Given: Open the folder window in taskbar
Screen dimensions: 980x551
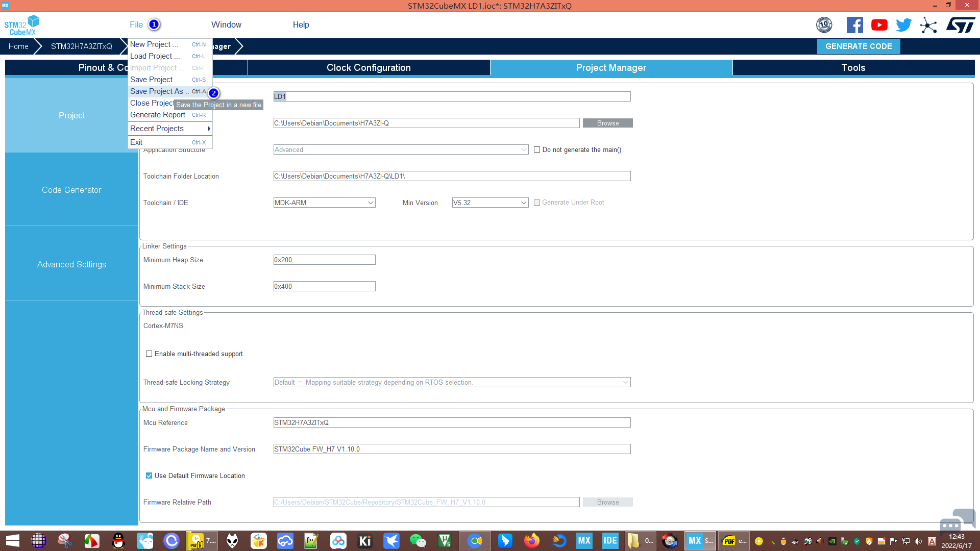Looking at the screenshot, I should click(641, 541).
